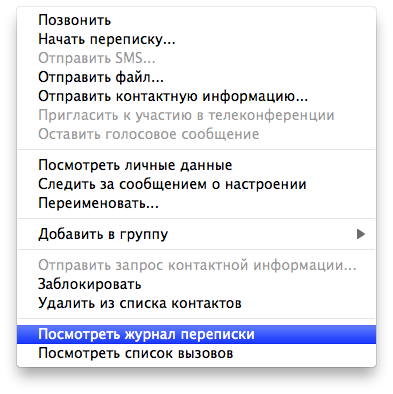Choose Переименовать... from the menu
Screen dimensions: 393x394
(x=196, y=203)
